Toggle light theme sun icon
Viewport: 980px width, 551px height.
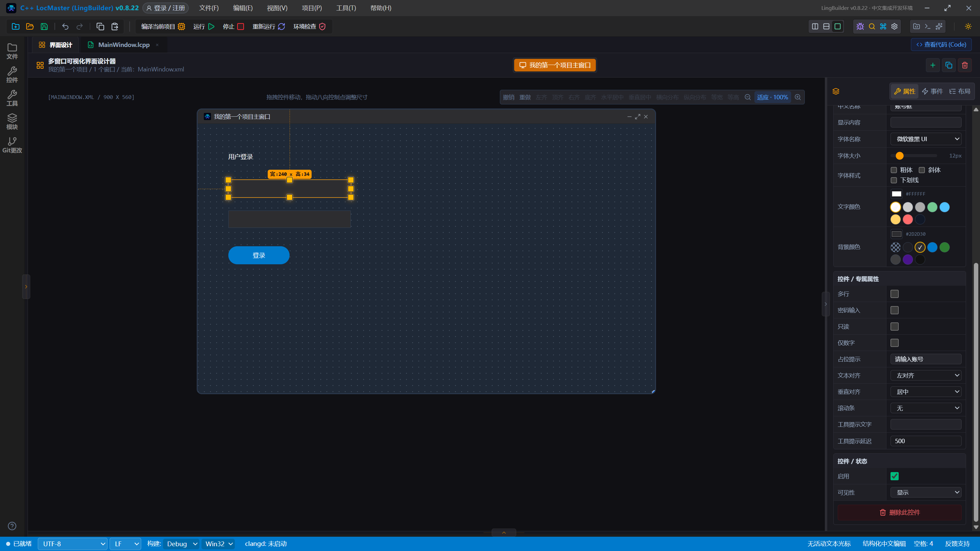(x=968, y=26)
